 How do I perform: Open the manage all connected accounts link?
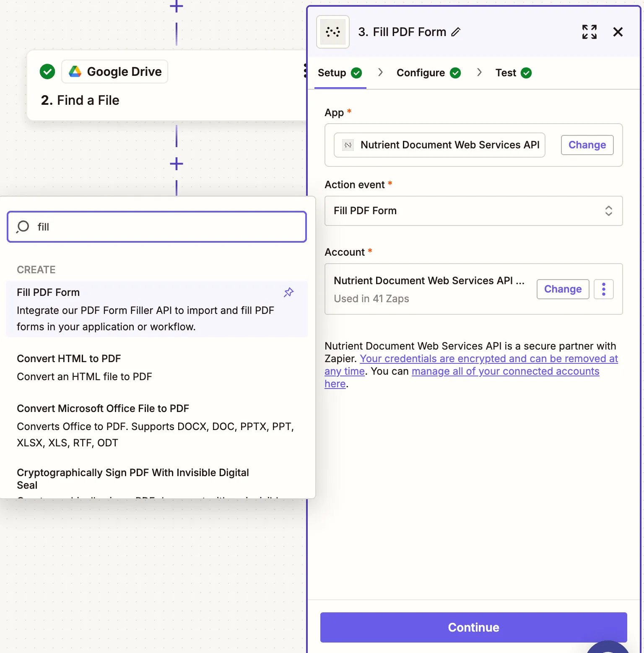coord(505,371)
